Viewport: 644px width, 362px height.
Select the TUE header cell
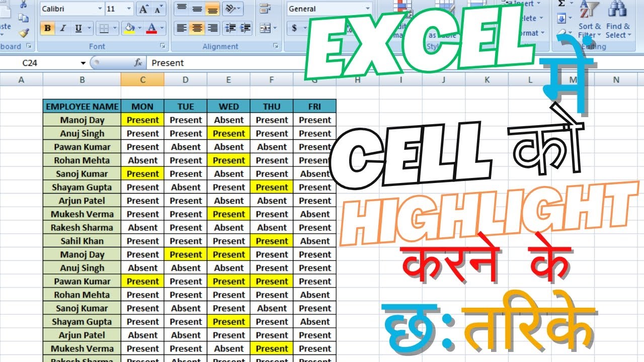(186, 106)
